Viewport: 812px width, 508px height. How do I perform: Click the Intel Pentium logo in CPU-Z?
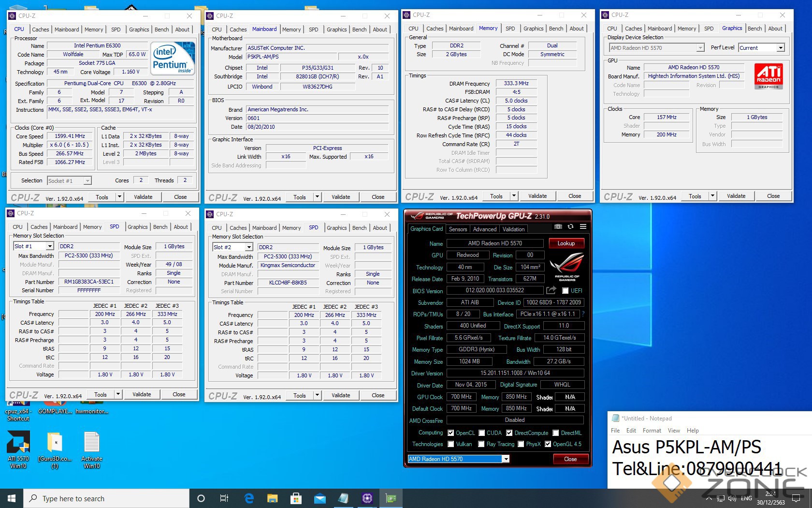pos(173,58)
